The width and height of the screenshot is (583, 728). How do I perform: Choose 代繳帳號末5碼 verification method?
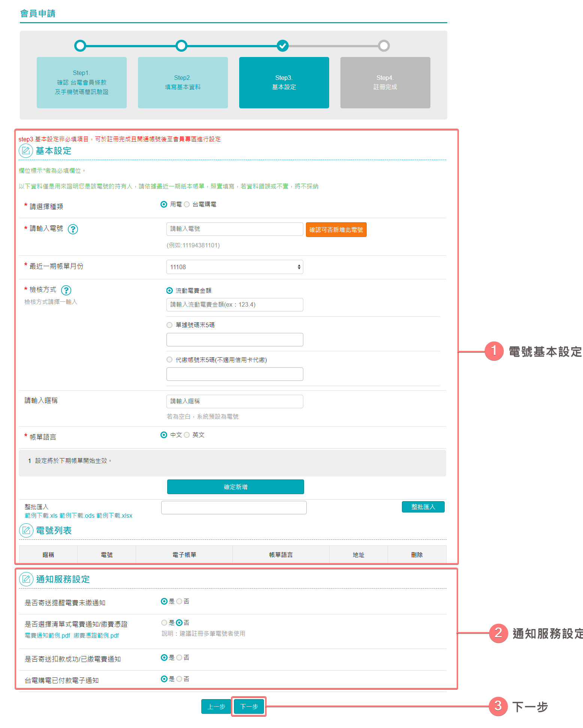pos(169,360)
